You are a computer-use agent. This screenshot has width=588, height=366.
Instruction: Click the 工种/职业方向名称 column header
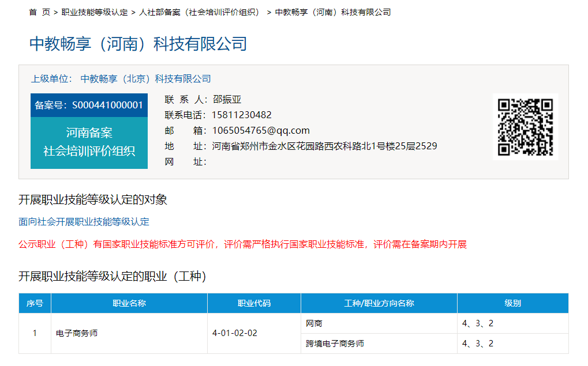(x=379, y=303)
